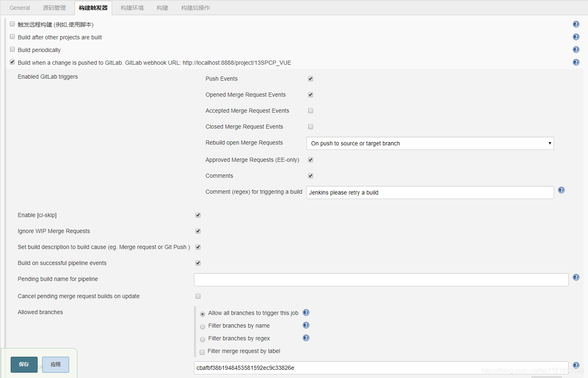Viewport: 588px width, 378px height.
Task: Focus the comment regex input field
Action: click(x=430, y=192)
